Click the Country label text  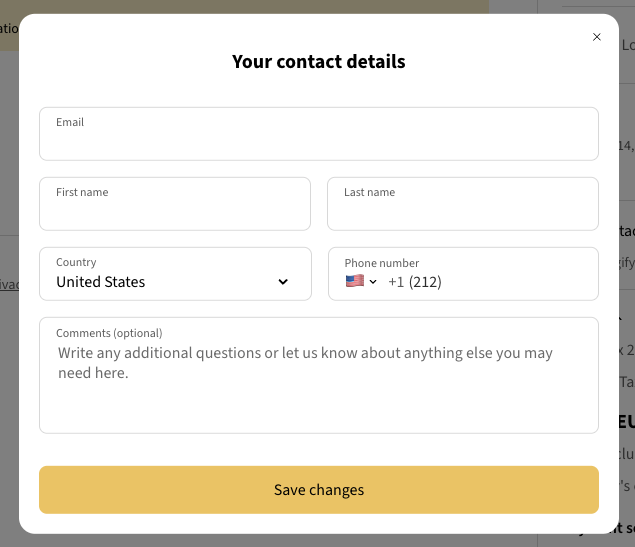pos(76,262)
